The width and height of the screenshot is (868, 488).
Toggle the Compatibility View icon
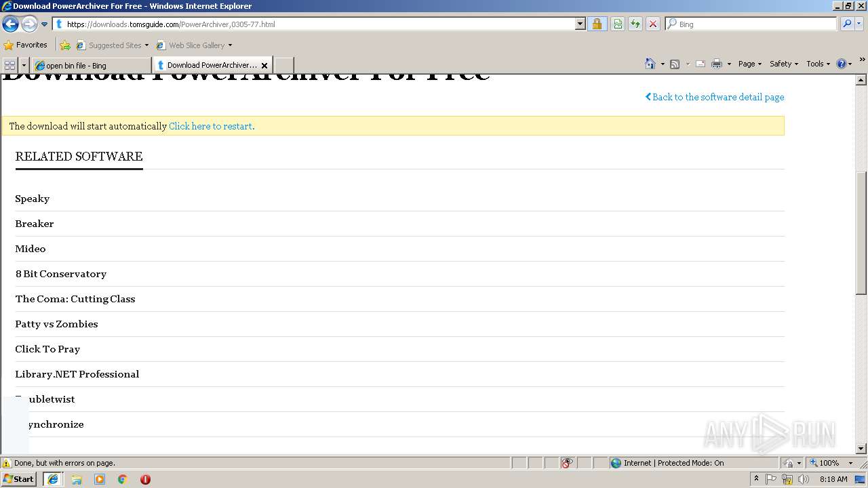coord(618,24)
